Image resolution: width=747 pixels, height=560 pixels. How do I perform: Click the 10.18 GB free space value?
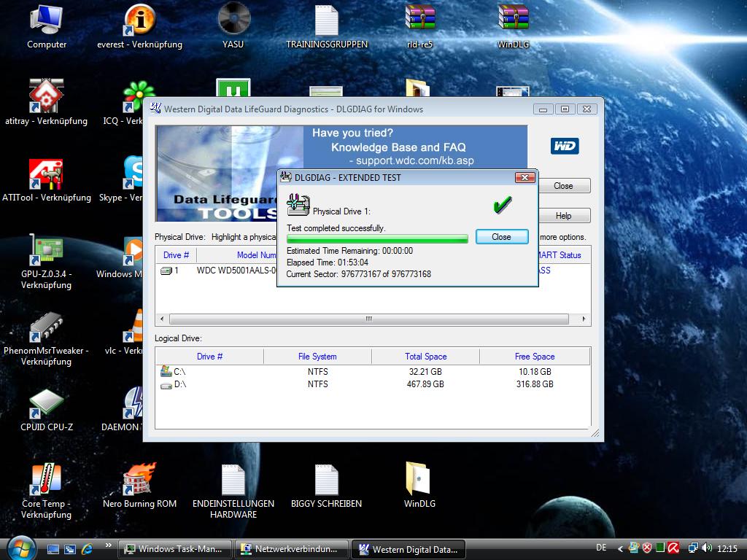click(x=535, y=371)
